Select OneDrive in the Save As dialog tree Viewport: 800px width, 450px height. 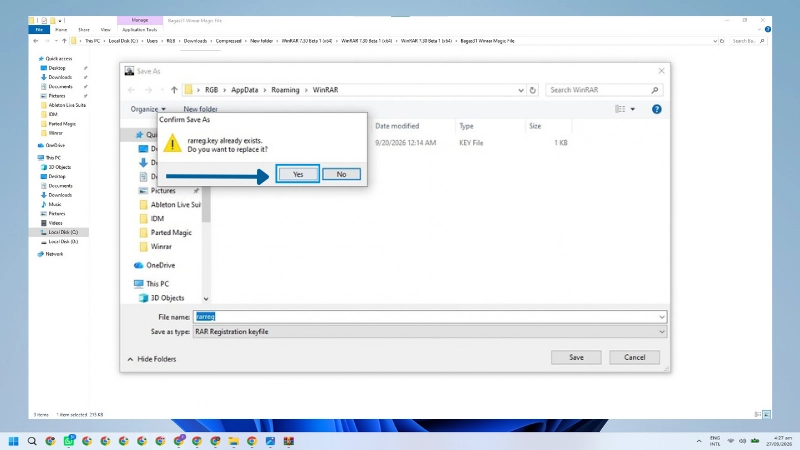click(155, 265)
